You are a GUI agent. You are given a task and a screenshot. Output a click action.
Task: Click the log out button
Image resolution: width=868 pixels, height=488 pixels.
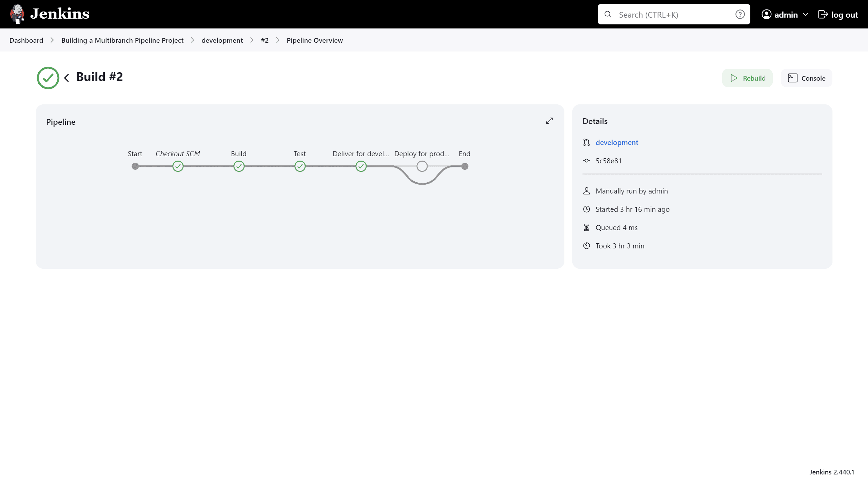[x=837, y=14]
